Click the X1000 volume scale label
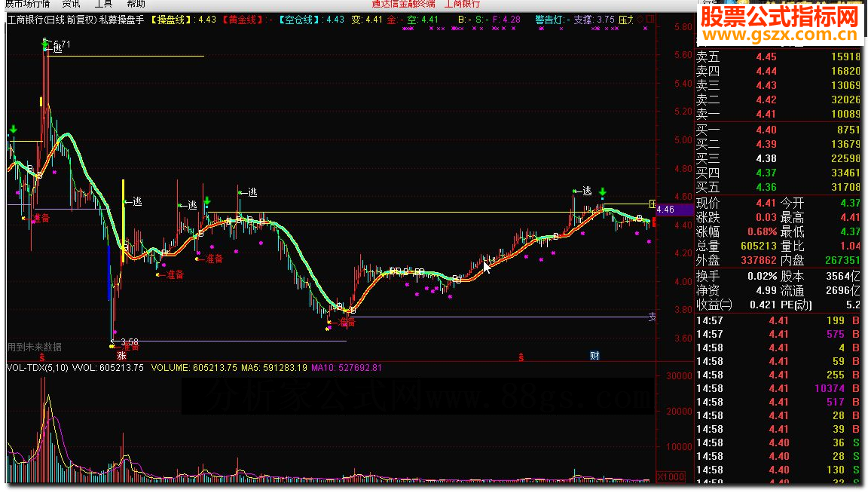This screenshot has width=868, height=493. point(671,477)
